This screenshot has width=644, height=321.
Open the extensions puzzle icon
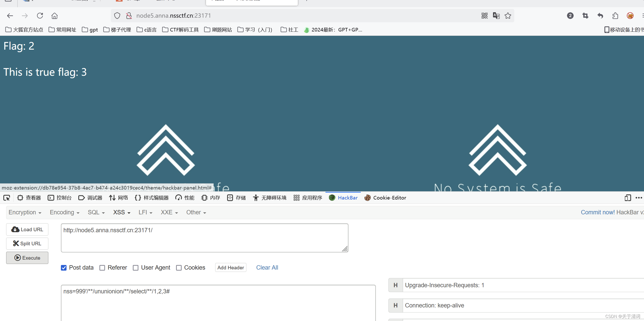click(615, 16)
